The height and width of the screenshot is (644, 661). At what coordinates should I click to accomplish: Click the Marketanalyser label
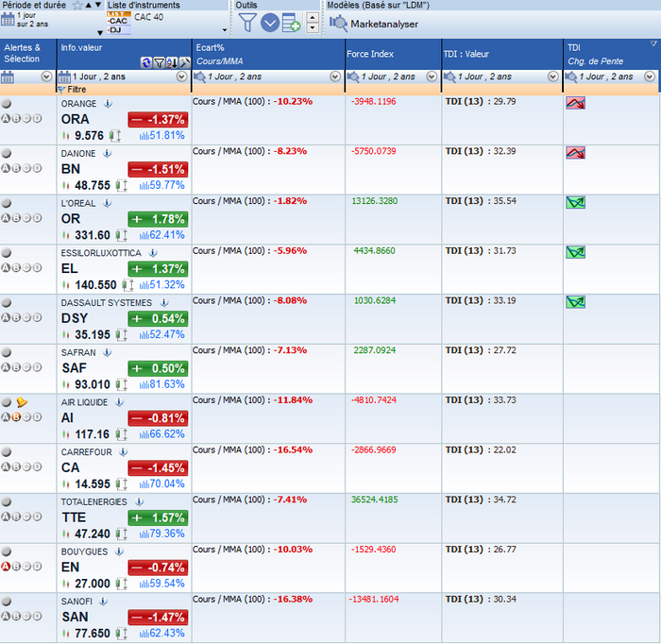pos(384,24)
